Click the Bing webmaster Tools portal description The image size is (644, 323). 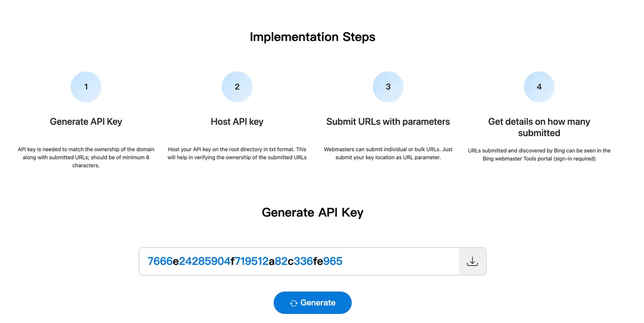539,154
